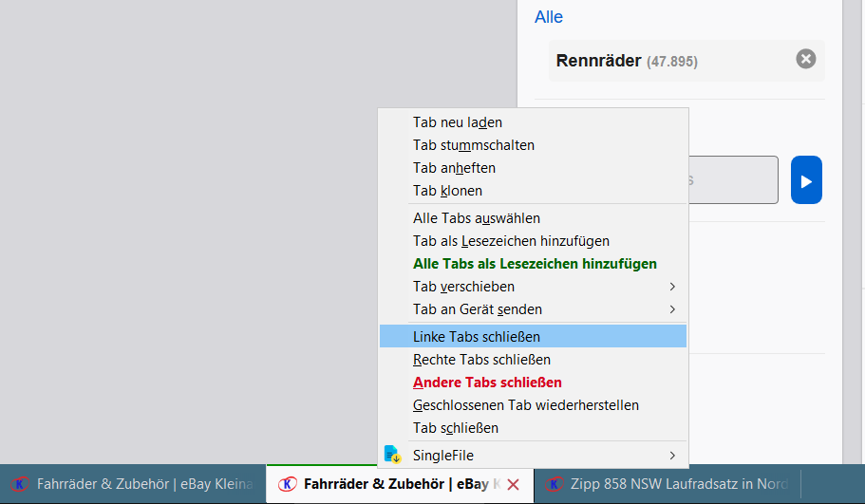Click Linke Tabs schließen
The image size is (865, 504).
(x=477, y=337)
